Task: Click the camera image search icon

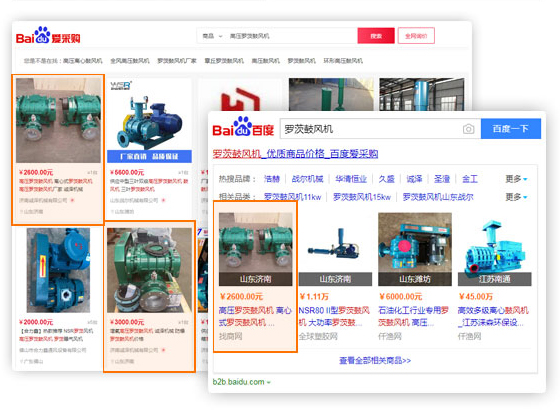Action: [x=468, y=129]
